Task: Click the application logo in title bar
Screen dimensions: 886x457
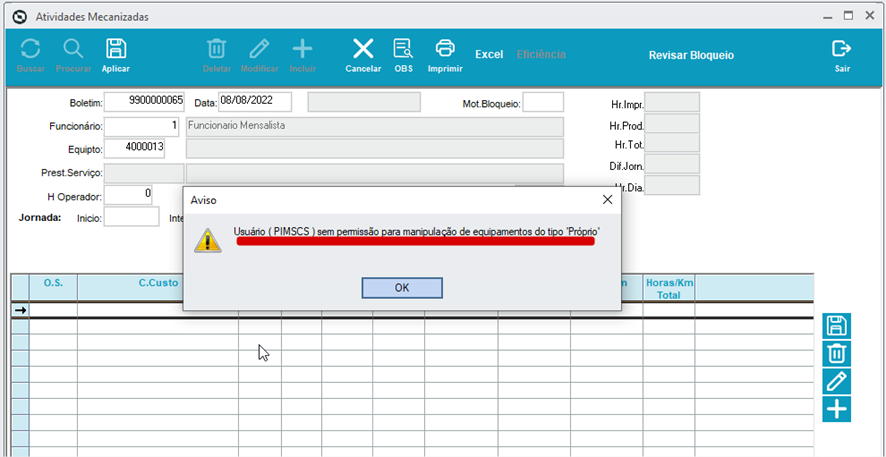Action: (20, 17)
